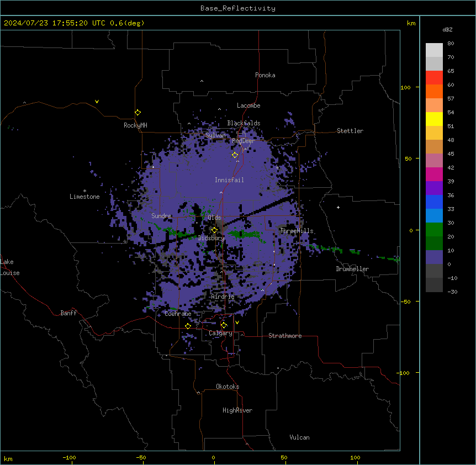Click the HighRiver label
Image resolution: width=476 pixels, height=465 pixels.
pos(237,410)
